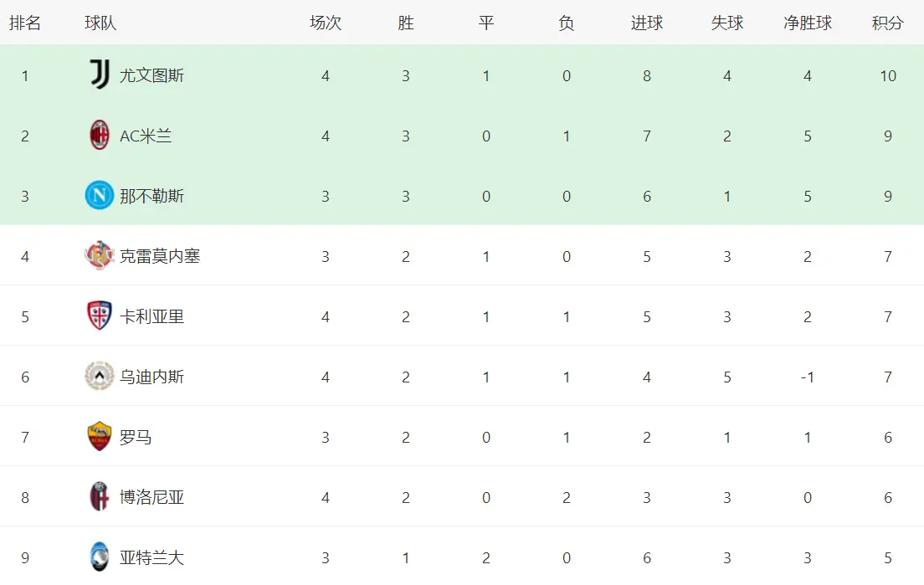Click the Napoli club logo
The image size is (924, 585).
(x=100, y=196)
